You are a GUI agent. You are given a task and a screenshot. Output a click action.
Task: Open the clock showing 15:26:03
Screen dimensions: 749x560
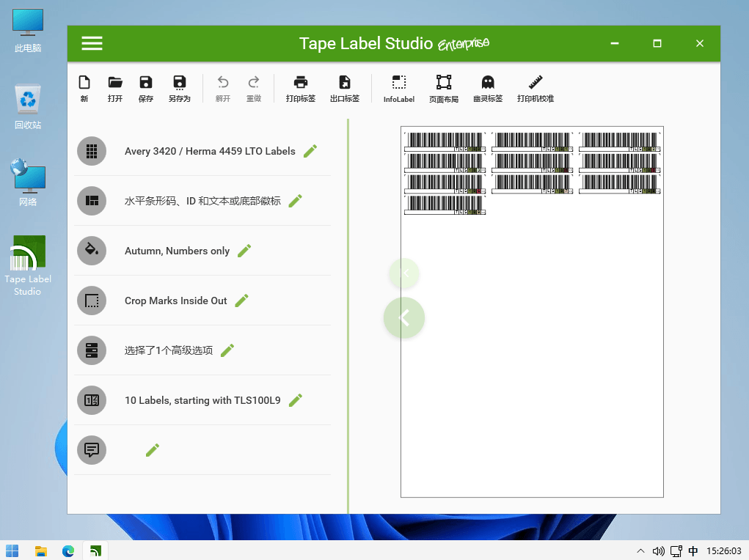point(723,551)
